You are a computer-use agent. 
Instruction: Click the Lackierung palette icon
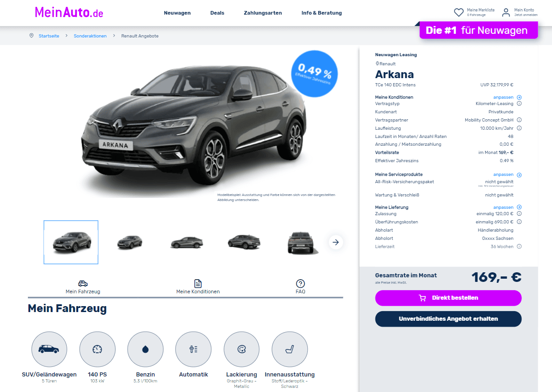241,350
